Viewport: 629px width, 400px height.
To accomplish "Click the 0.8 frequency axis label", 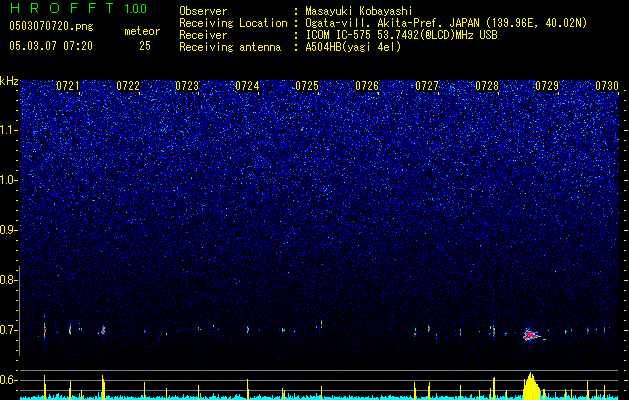I will pos(9,280).
